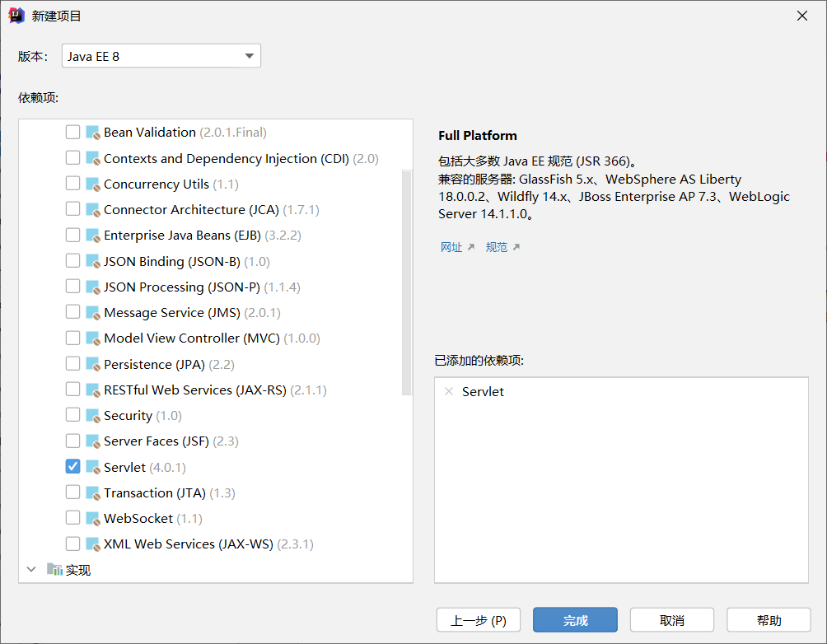Viewport: 827px width, 644px height.
Task: Click the IntelliJ IDEA logo in title bar
Action: tap(16, 16)
